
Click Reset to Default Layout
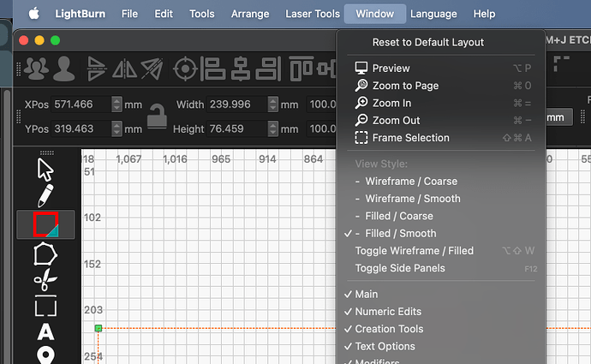click(427, 42)
